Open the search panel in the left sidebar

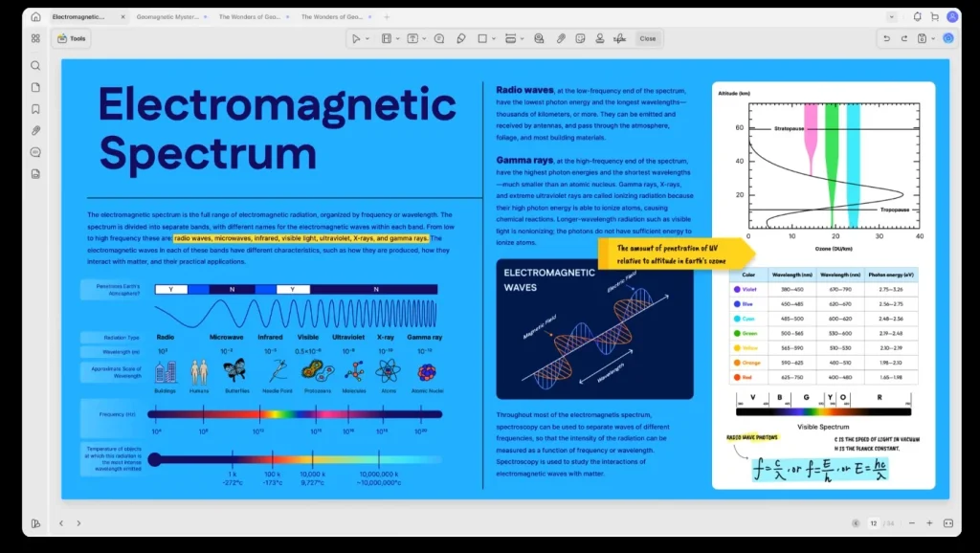pyautogui.click(x=35, y=66)
